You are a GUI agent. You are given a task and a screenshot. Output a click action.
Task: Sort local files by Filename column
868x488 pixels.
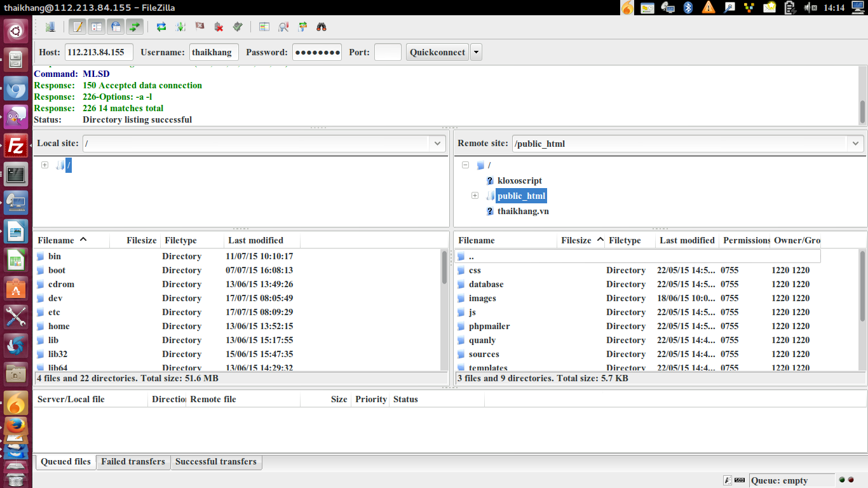[71, 240]
